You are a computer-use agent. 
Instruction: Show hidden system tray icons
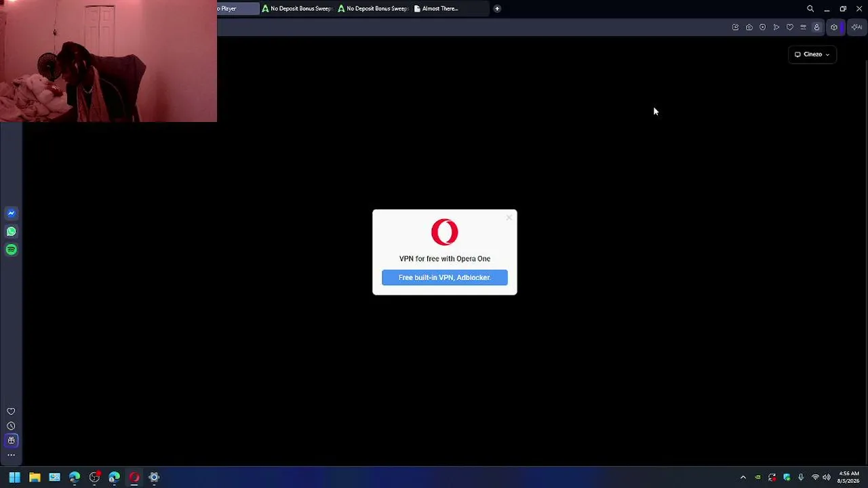(743, 477)
